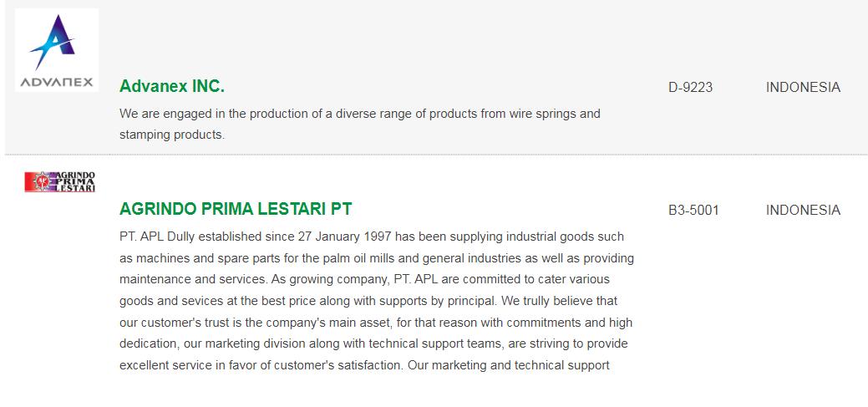Open the Agrindo Prima Lestari logo image
868x407 pixels.
[60, 181]
